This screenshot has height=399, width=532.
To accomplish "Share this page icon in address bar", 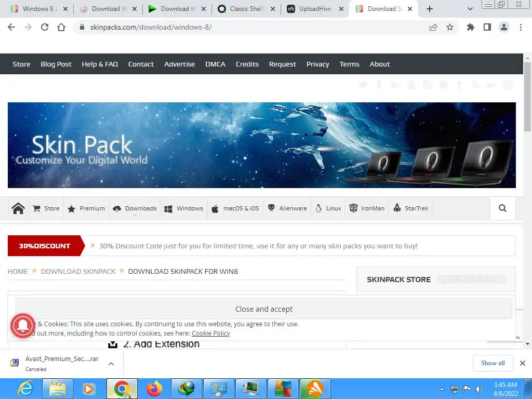I will coord(433,27).
